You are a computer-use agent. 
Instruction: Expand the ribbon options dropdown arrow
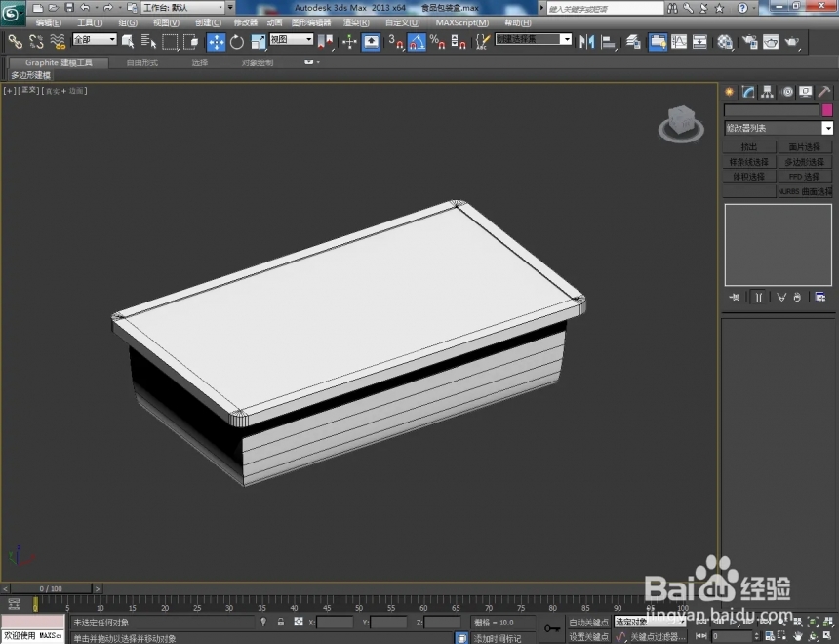tap(318, 62)
